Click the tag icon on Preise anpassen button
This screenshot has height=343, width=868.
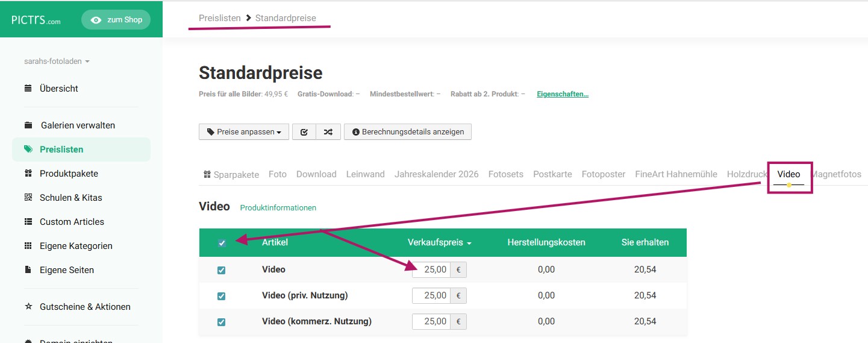click(x=210, y=132)
